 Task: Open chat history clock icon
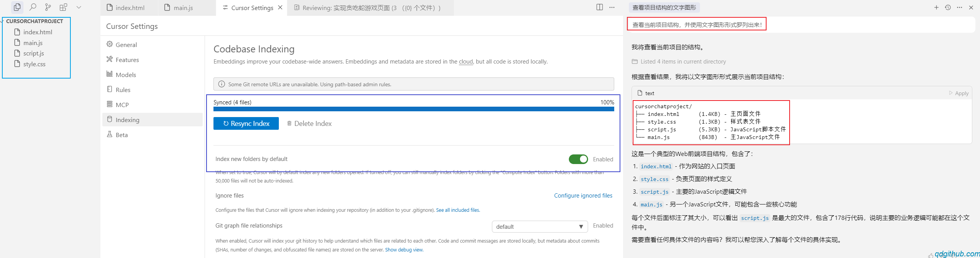click(948, 7)
